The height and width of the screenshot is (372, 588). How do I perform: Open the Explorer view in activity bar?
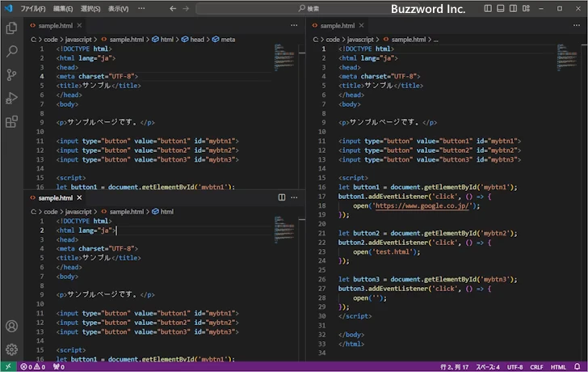pyautogui.click(x=11, y=27)
